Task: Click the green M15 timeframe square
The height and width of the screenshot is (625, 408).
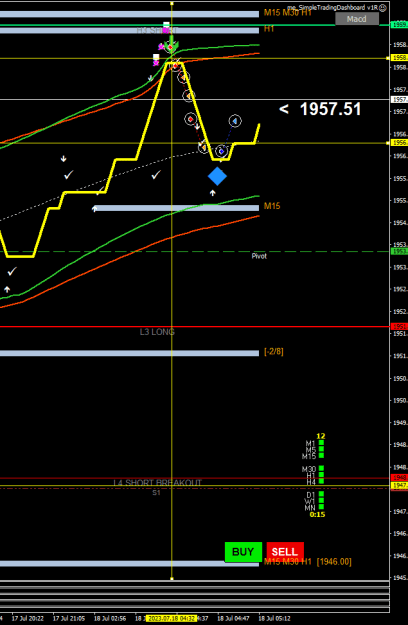Action: point(321,456)
